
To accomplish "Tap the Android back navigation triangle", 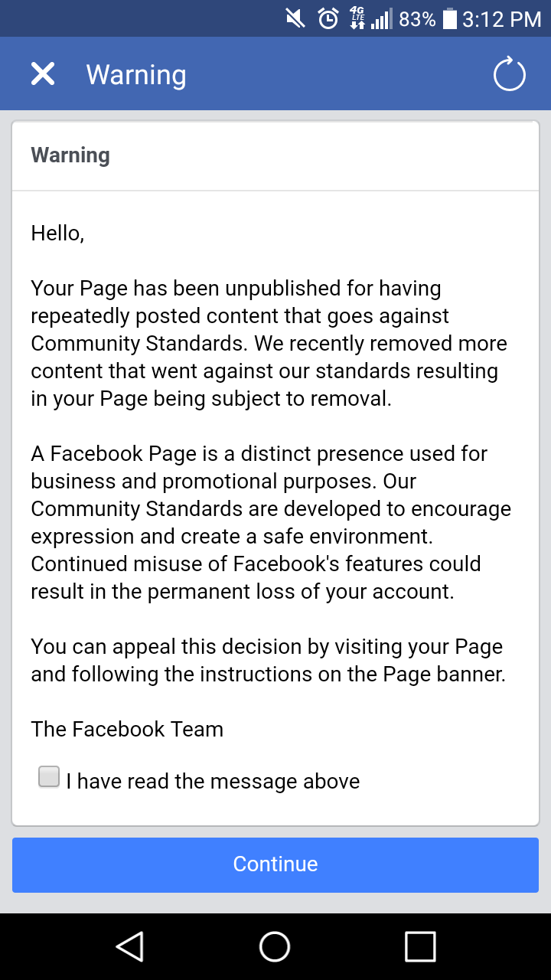I will [130, 946].
